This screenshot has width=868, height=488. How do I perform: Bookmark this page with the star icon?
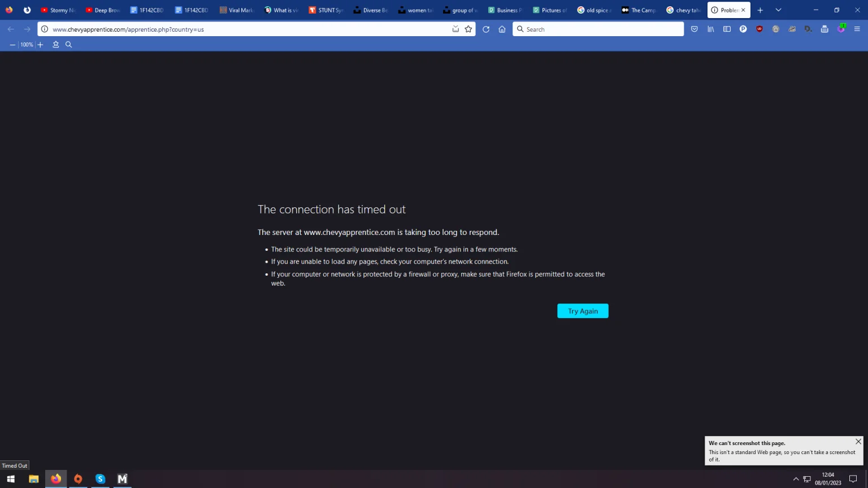[x=468, y=29]
